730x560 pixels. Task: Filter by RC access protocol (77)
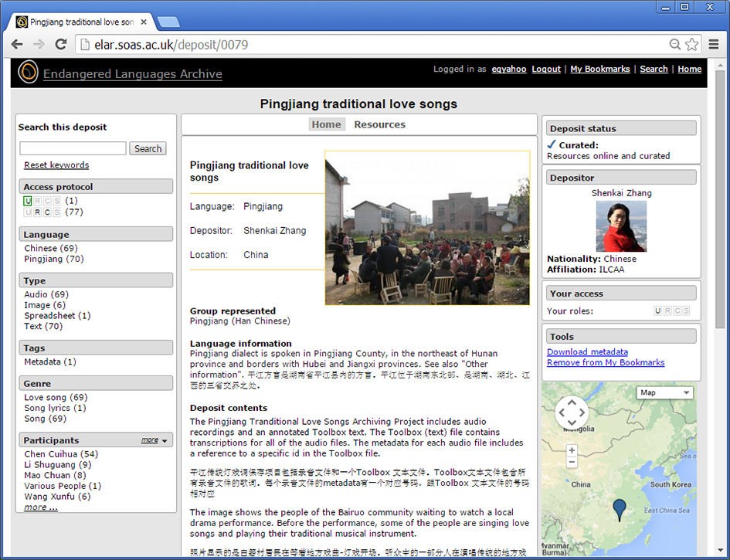coord(53,212)
